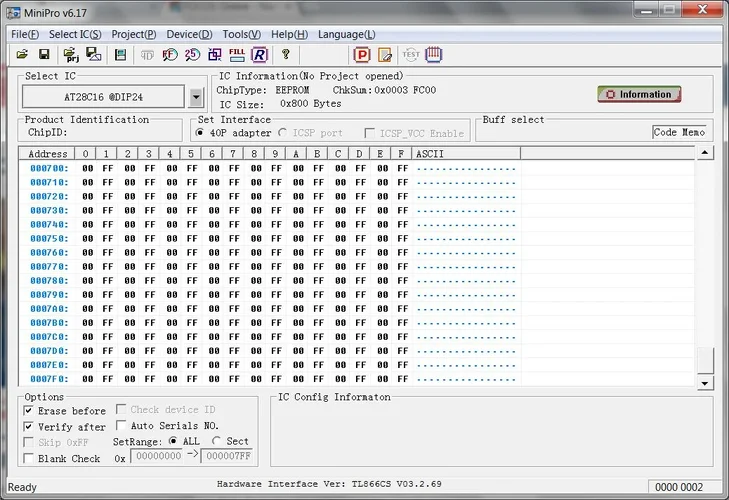Screen dimensions: 729x500
Task: Toggle ICSP_VCC Enable checkbox
Action: [370, 133]
